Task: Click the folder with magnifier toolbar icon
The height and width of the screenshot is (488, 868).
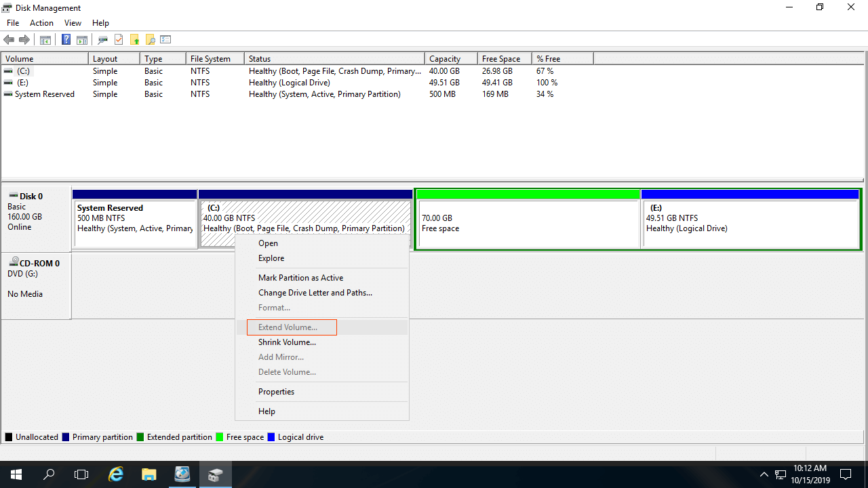Action: point(151,40)
